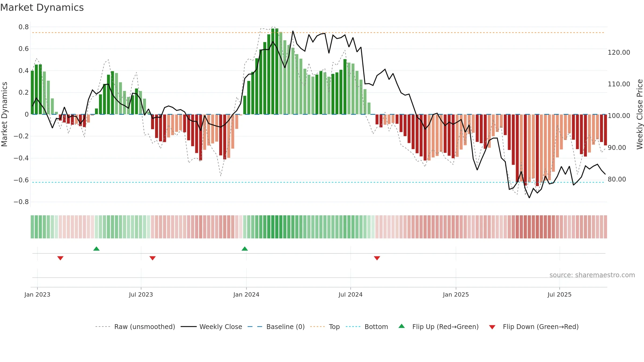Select the flip down marker near Jul 2023

click(152, 258)
